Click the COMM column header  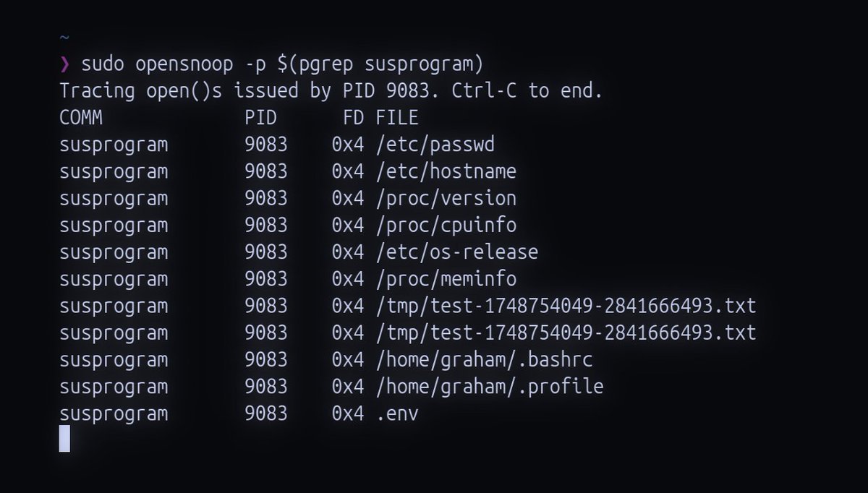81,118
